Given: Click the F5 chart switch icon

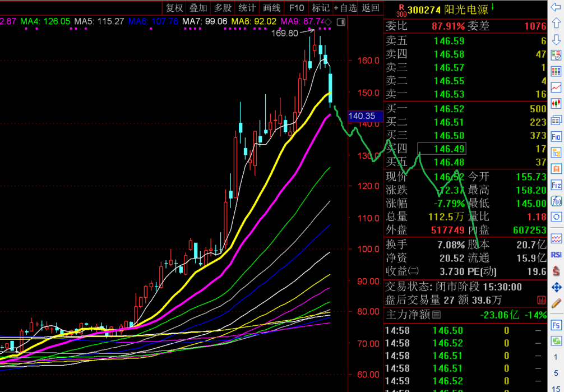Looking at the screenshot, I should 556,325.
